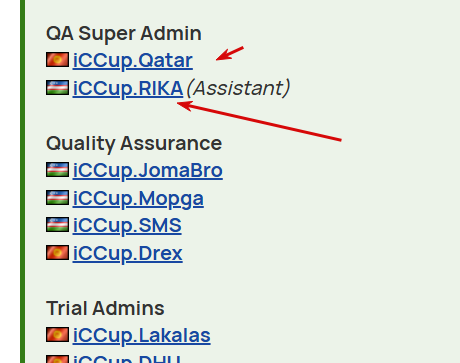Open the iCCup.Qatar profile link
The height and width of the screenshot is (363, 460).
133,60
